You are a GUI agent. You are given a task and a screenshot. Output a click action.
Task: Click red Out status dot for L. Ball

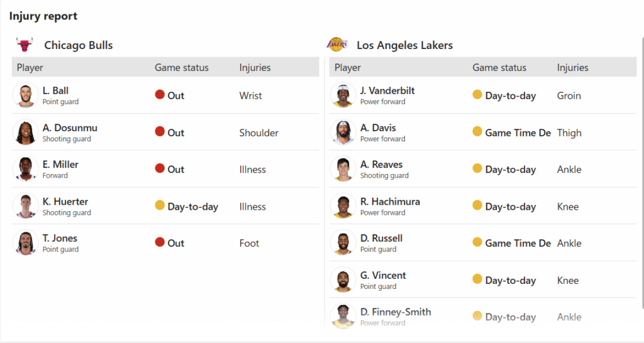(160, 95)
